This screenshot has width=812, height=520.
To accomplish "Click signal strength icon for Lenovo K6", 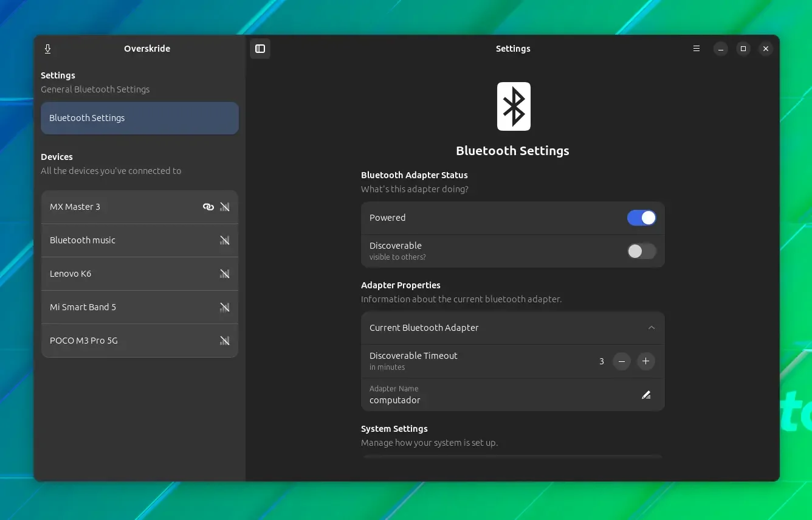I will [225, 274].
